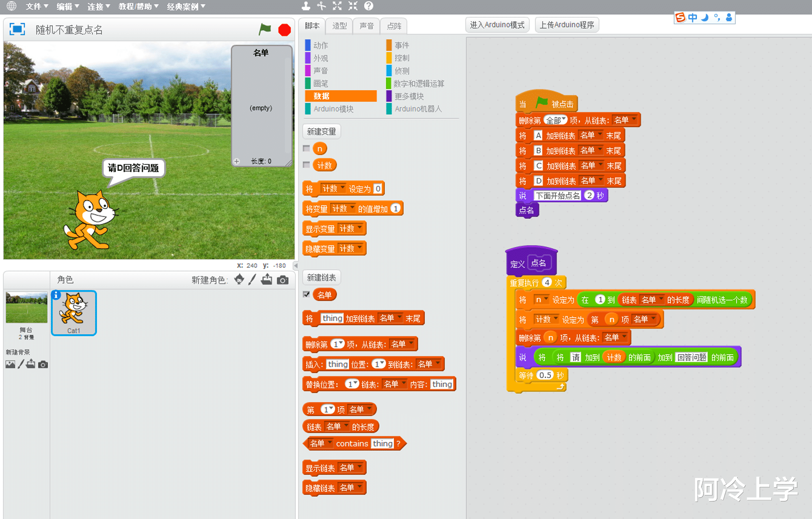Viewport: 812px width, 519px height.
Task: Open 计数 dropdown in 的值增加 block
Action: (343, 209)
